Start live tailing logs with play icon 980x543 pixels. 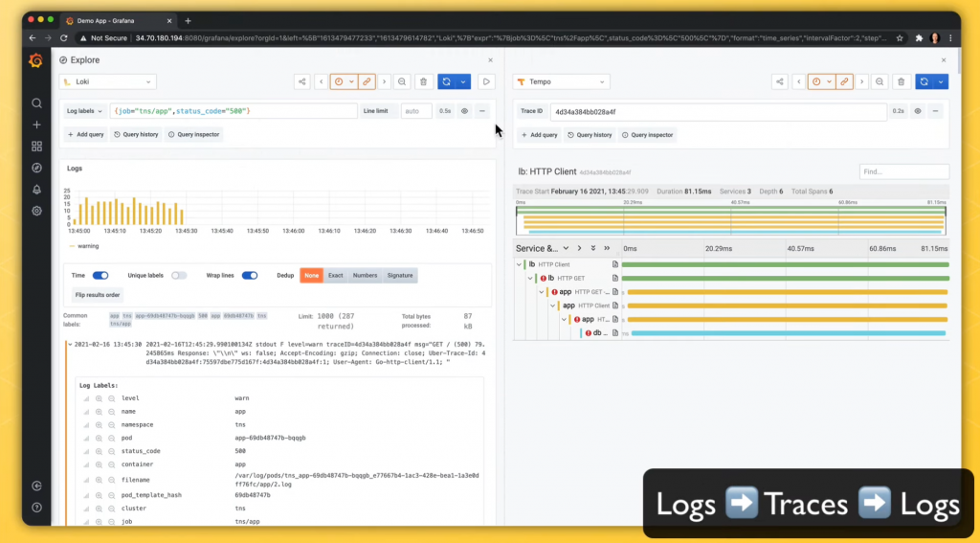point(485,82)
